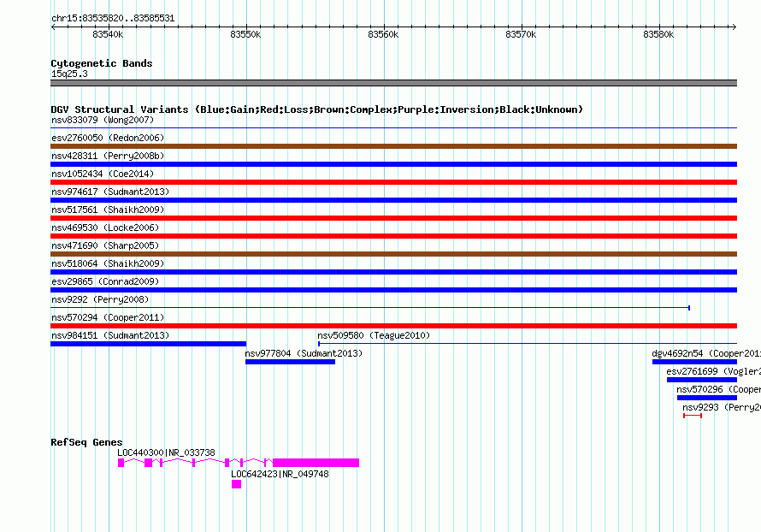
Task: Click the nsv428311 (Perry2008b) label
Action: point(108,156)
